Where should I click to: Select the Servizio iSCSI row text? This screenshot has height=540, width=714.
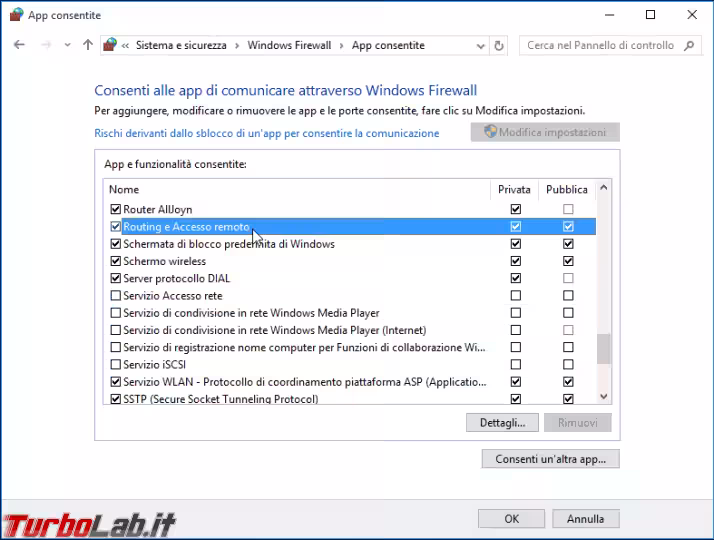(x=154, y=364)
